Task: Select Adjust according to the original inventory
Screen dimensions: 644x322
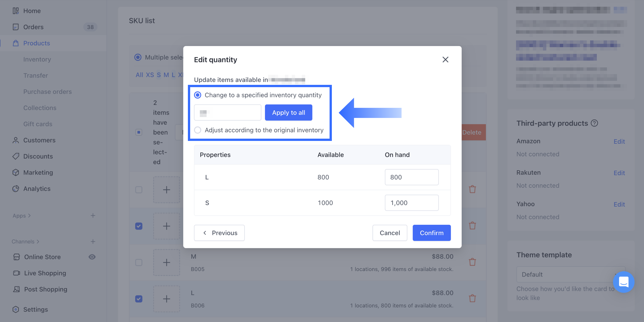Action: [x=197, y=130]
